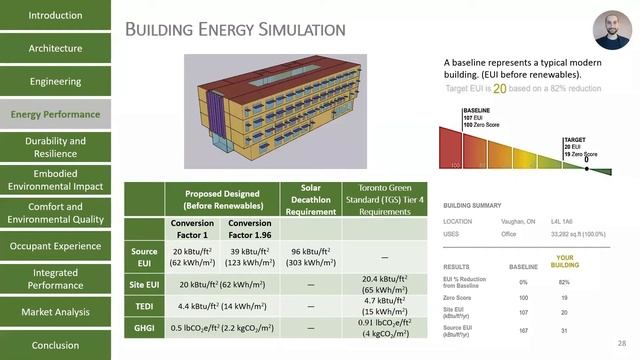Jump to Embodied Environmental Impact

click(x=55, y=180)
